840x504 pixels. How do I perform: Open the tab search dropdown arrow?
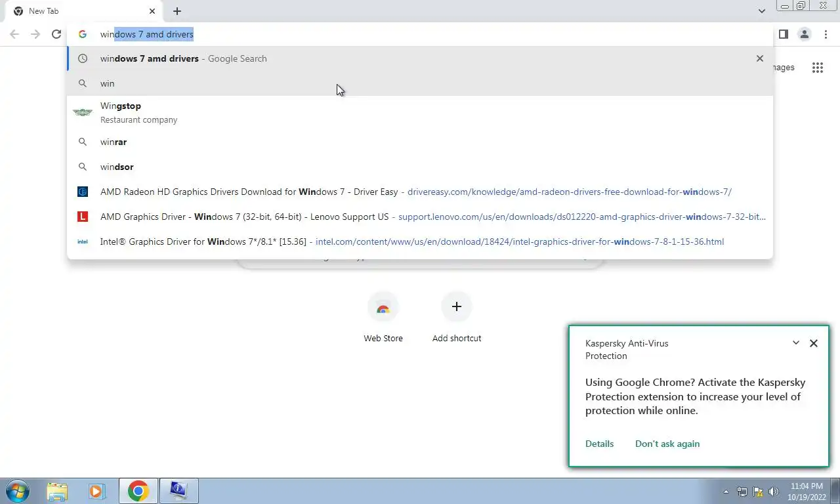click(762, 11)
